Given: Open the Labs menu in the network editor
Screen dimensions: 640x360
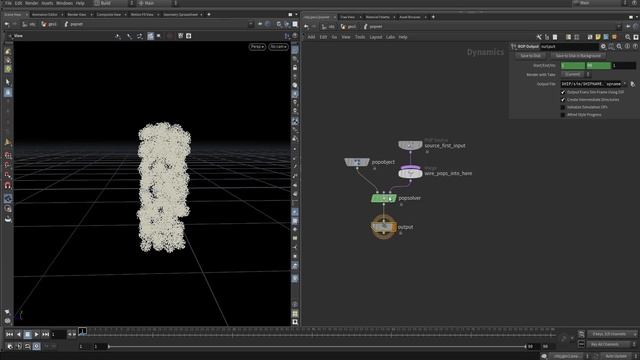Looking at the screenshot, I should pos(390,37).
